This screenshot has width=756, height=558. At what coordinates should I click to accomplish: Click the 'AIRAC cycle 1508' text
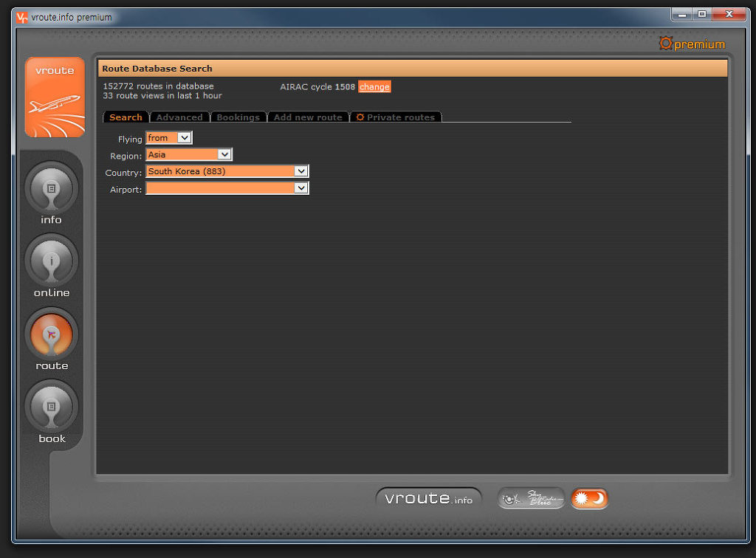click(x=317, y=87)
